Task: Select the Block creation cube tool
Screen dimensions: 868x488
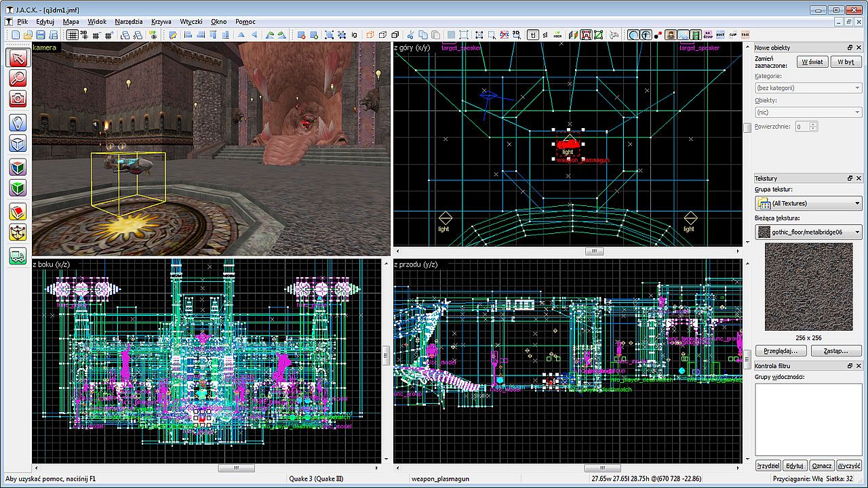Action: pyautogui.click(x=18, y=143)
